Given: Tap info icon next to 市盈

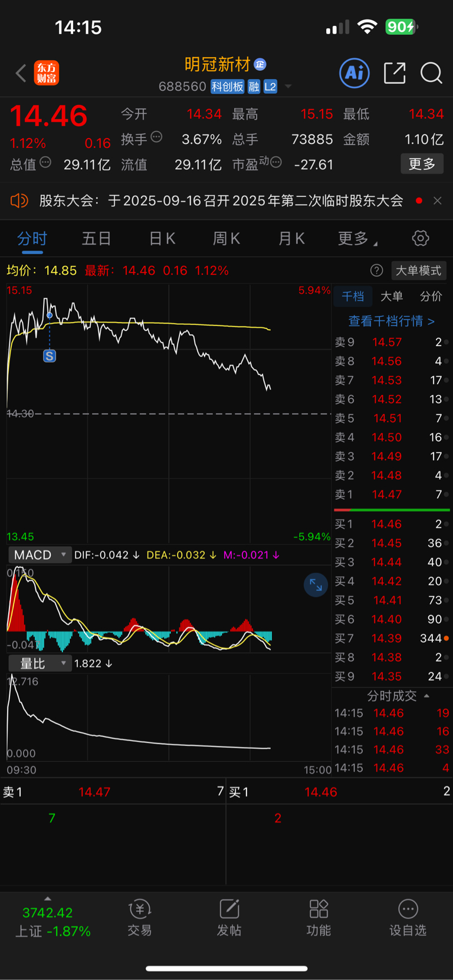Looking at the screenshot, I should (x=275, y=162).
